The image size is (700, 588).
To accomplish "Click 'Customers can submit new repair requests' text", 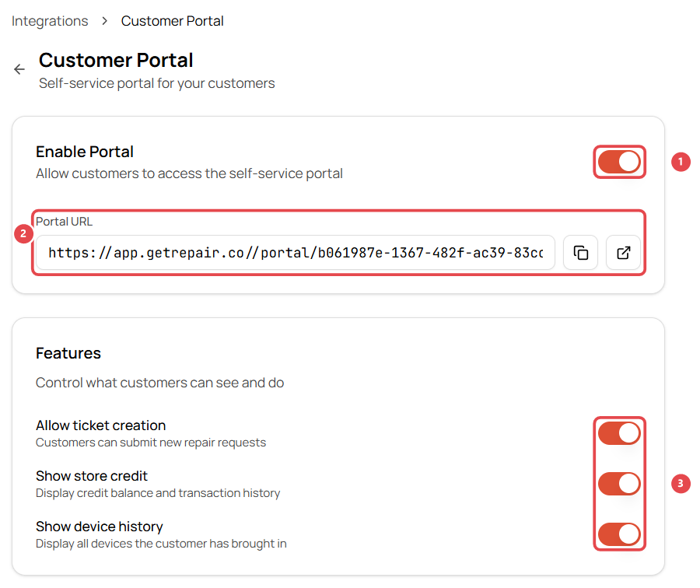I will point(151,443).
